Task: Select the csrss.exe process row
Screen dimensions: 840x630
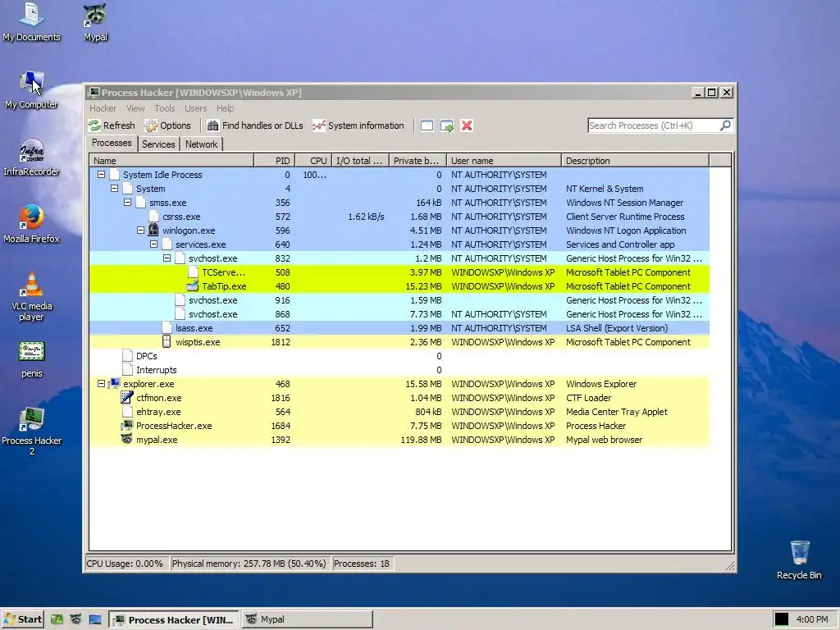Action: pyautogui.click(x=399, y=217)
